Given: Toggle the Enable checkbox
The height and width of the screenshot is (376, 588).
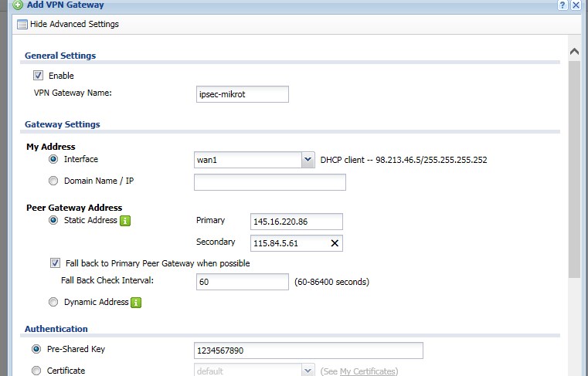Looking at the screenshot, I should (39, 76).
